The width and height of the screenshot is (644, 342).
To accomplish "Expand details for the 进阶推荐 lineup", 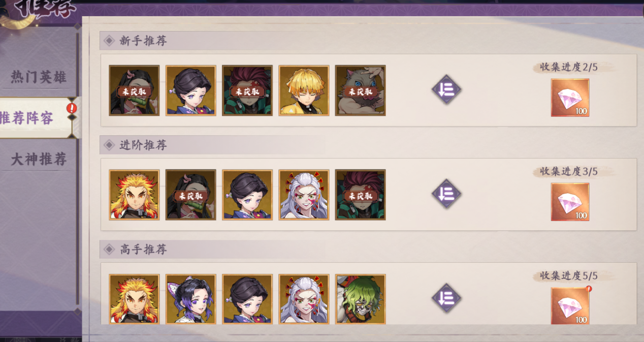I will [x=446, y=194].
